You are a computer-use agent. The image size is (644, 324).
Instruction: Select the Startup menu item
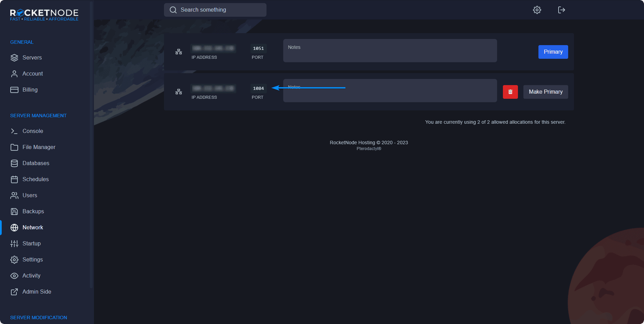(x=31, y=244)
